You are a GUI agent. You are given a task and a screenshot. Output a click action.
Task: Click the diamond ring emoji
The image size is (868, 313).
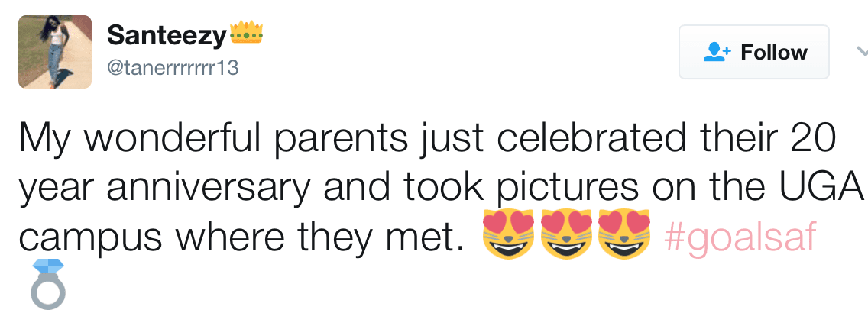(47, 284)
